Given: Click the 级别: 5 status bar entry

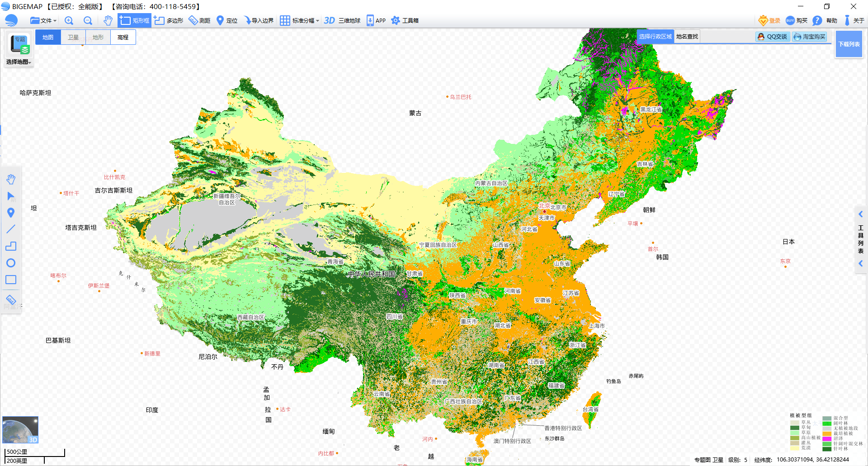Looking at the screenshot, I should [737, 460].
